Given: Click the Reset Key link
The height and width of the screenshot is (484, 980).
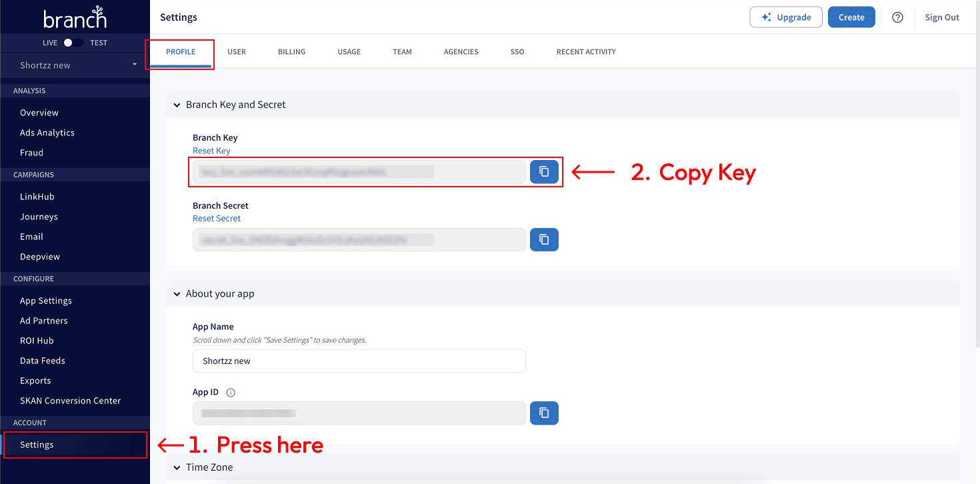Looking at the screenshot, I should tap(211, 151).
